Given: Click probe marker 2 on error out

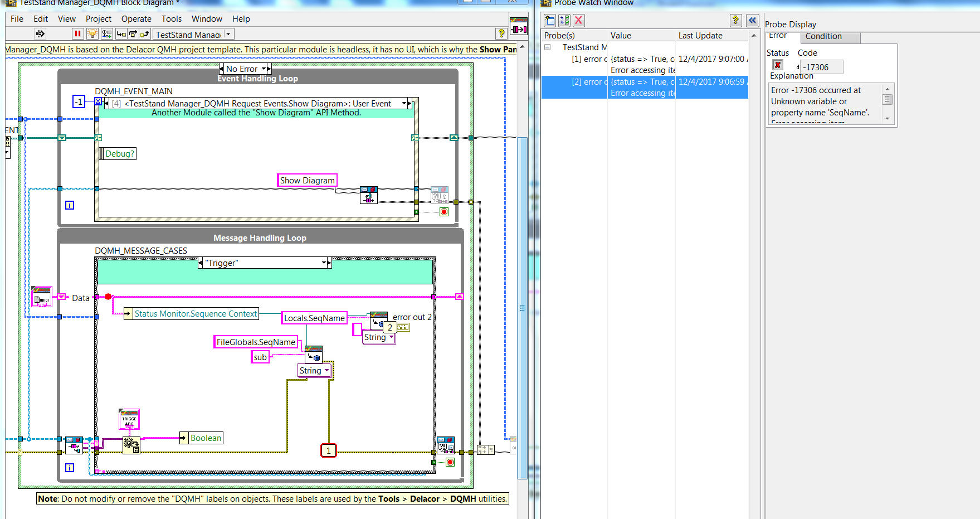Looking at the screenshot, I should point(390,328).
